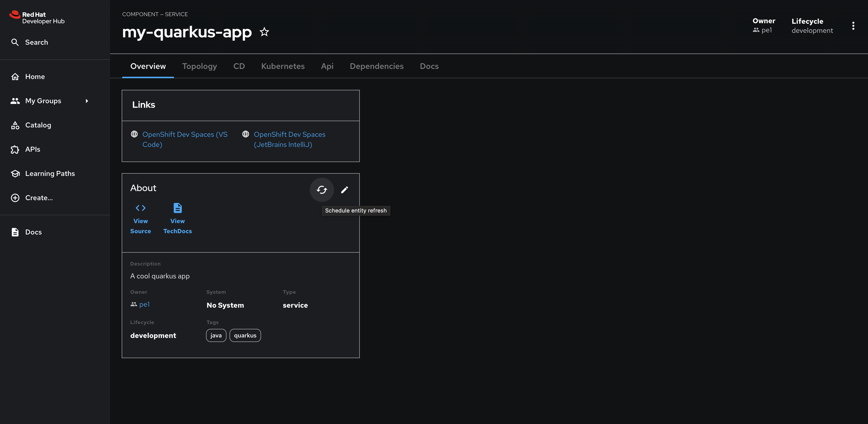The width and height of the screenshot is (868, 424).
Task: Click the View TechDocs link text
Action: tap(177, 226)
